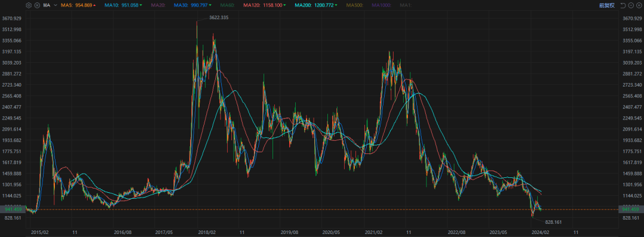Click the 3622.335 high price label
This screenshot has height=237, width=644.
click(x=218, y=17)
